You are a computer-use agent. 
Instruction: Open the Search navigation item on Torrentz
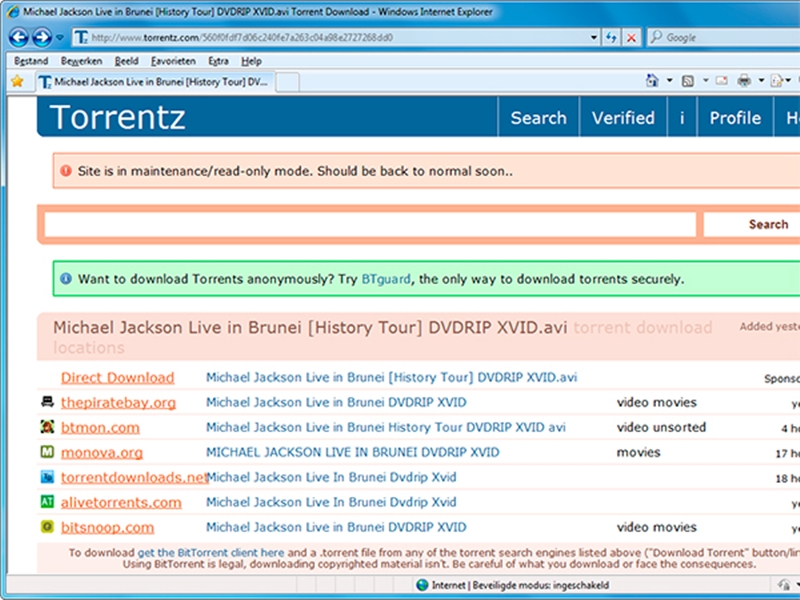538,118
